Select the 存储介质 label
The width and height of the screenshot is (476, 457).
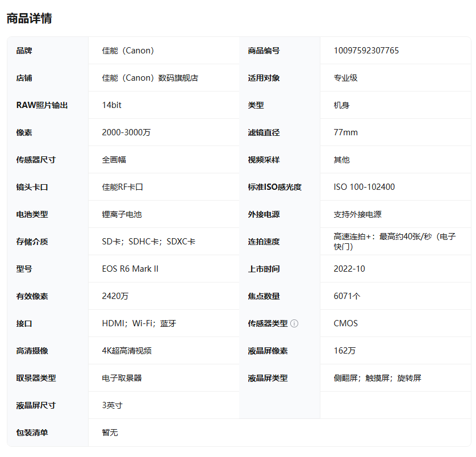click(x=32, y=242)
